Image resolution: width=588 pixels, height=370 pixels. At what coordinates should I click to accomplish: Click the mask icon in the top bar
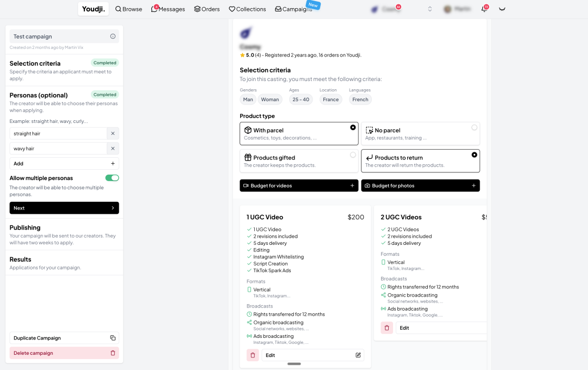pos(502,9)
